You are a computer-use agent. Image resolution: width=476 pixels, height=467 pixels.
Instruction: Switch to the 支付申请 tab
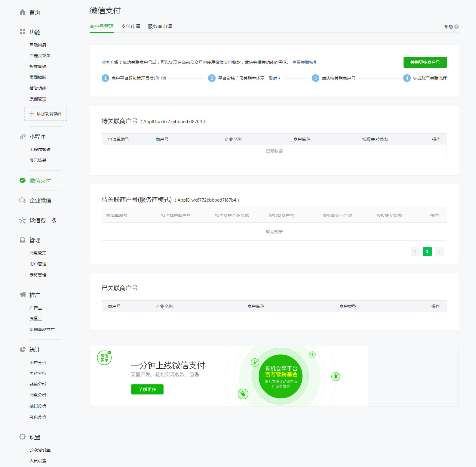click(131, 26)
